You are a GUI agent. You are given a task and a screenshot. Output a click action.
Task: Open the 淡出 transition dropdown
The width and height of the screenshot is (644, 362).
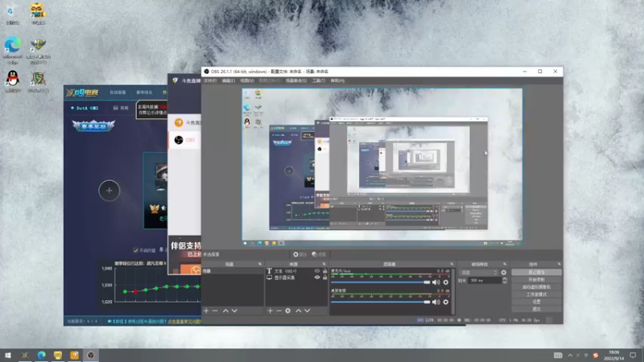coord(479,273)
